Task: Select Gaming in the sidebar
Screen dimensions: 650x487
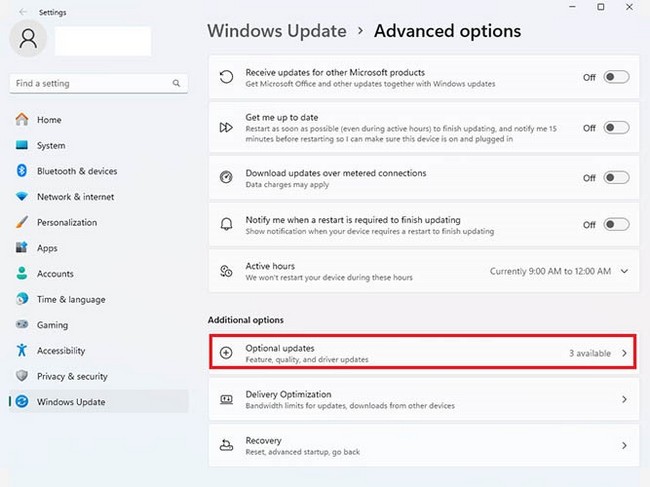Action: pos(98,325)
